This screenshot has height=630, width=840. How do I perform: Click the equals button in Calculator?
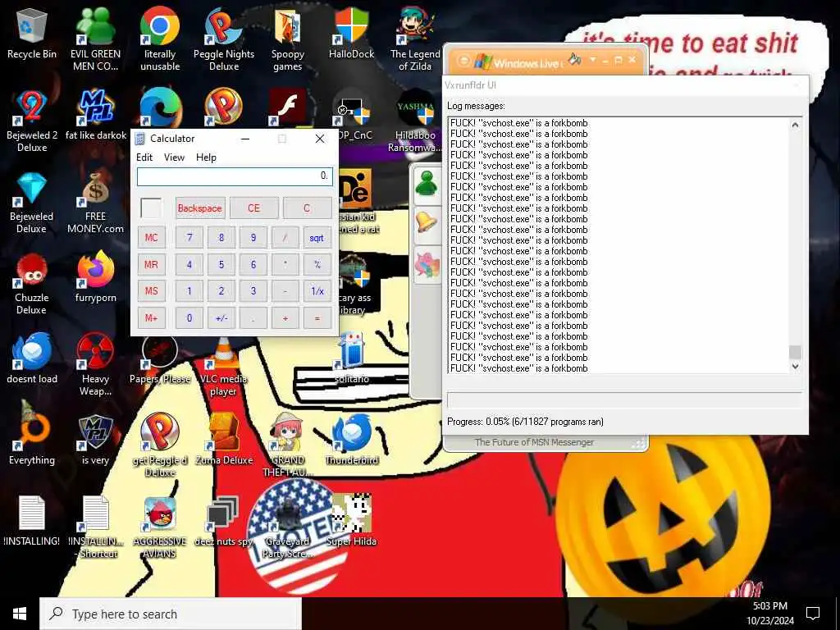(x=317, y=318)
